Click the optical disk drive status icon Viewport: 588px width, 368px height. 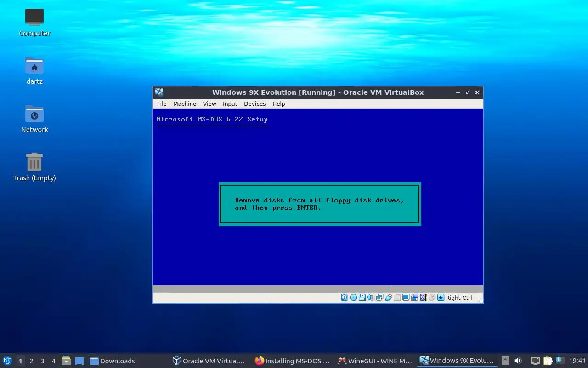click(x=353, y=298)
